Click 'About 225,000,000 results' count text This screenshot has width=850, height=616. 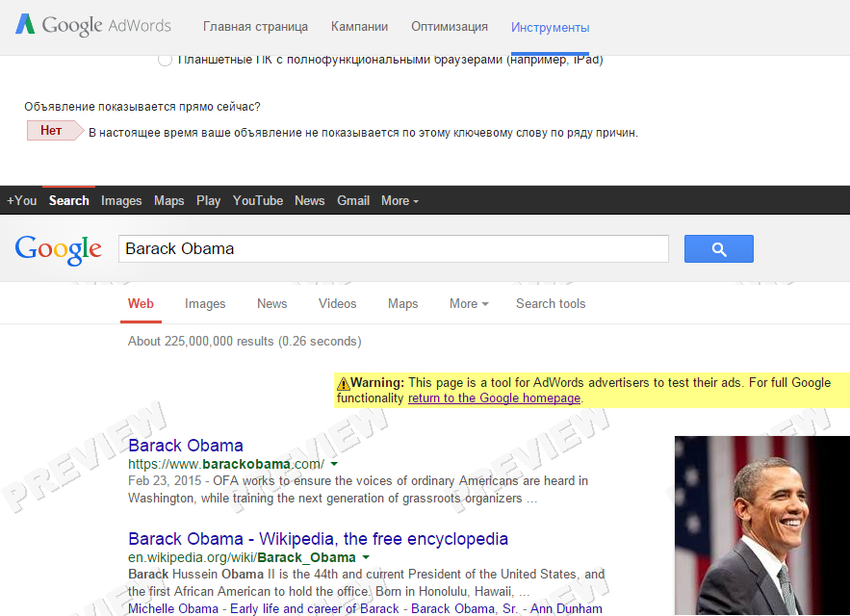[245, 341]
